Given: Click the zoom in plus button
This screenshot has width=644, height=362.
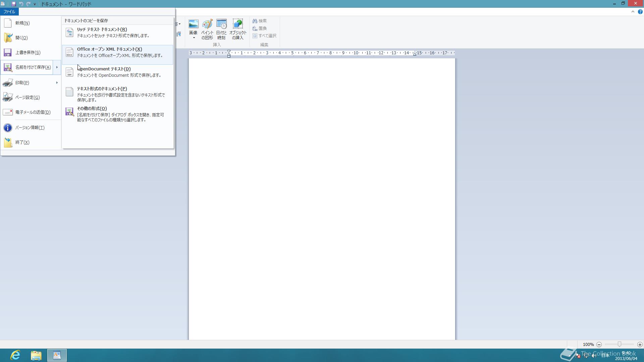Looking at the screenshot, I should pos(640,345).
